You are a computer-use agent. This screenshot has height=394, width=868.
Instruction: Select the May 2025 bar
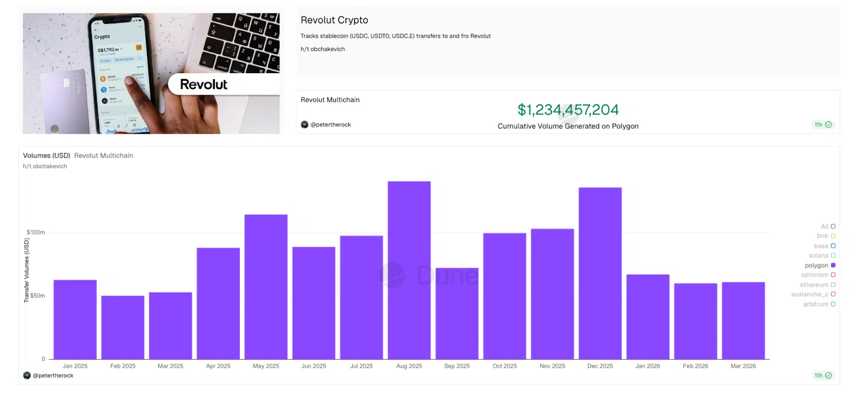coord(266,287)
